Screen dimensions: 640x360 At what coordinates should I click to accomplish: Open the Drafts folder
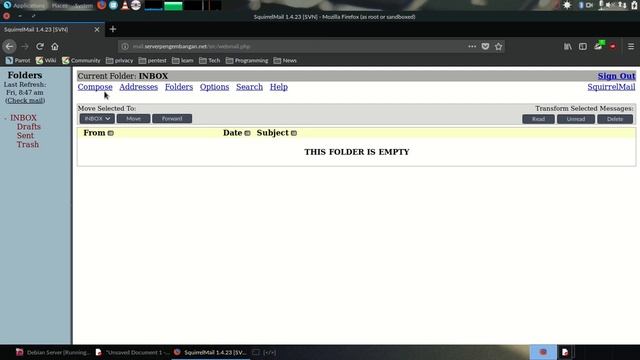(x=29, y=127)
